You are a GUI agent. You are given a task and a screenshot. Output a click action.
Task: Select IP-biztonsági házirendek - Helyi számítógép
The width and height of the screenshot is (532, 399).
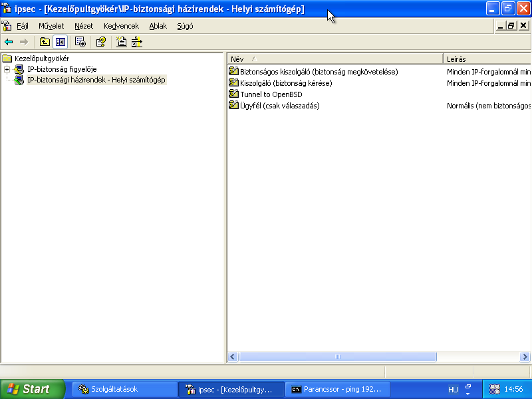click(96, 80)
